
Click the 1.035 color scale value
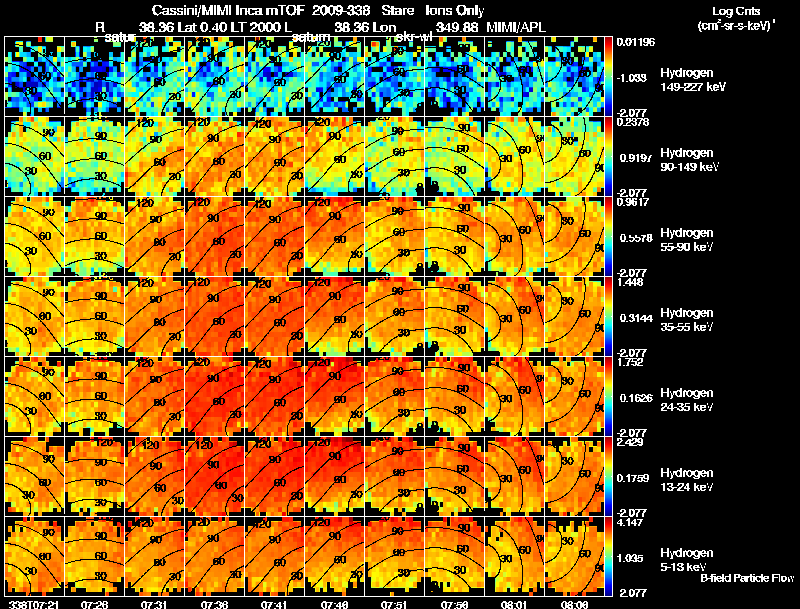(631, 559)
